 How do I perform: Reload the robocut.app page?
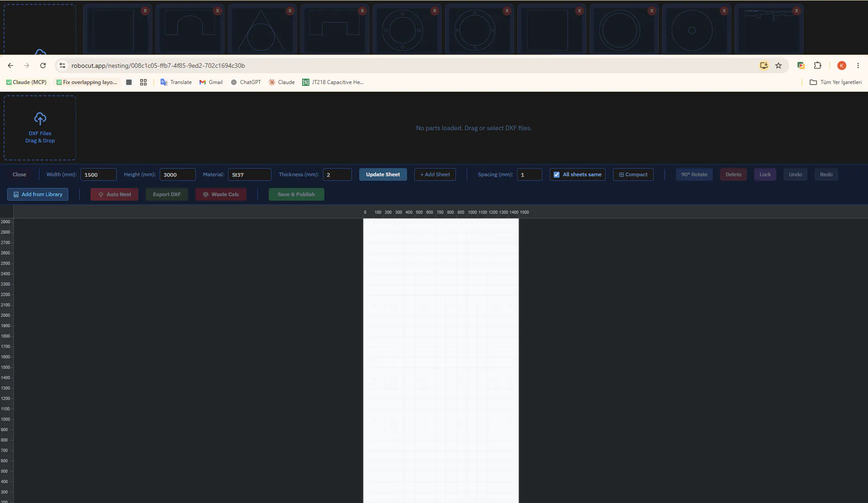[43, 66]
